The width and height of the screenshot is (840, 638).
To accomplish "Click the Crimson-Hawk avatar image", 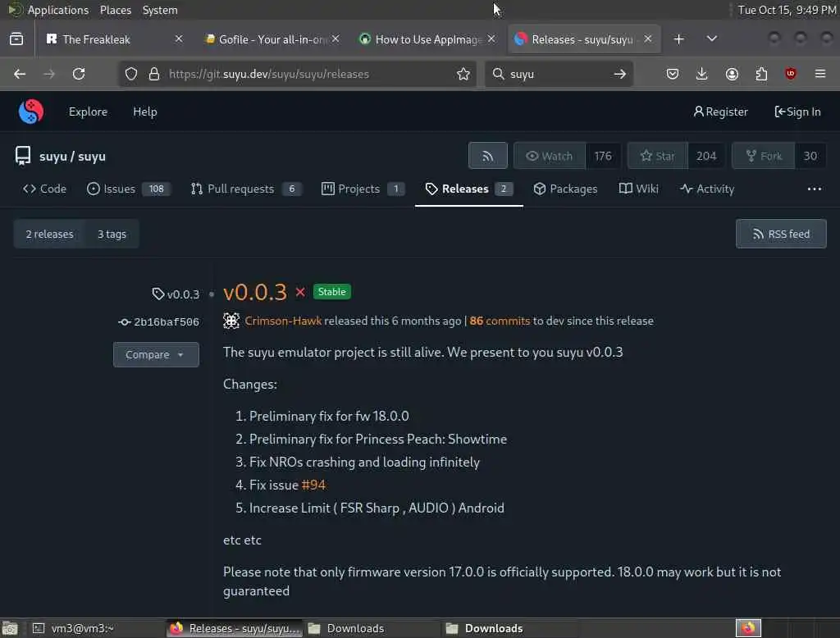I will point(231,321).
